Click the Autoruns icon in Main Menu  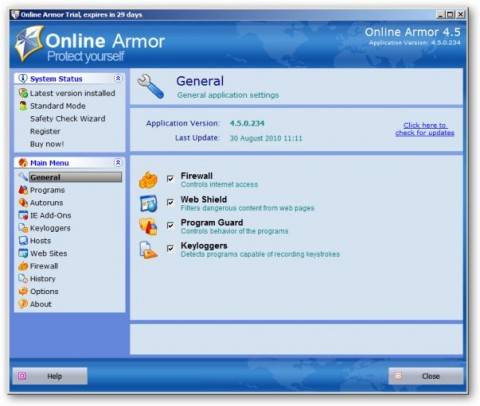coord(23,202)
